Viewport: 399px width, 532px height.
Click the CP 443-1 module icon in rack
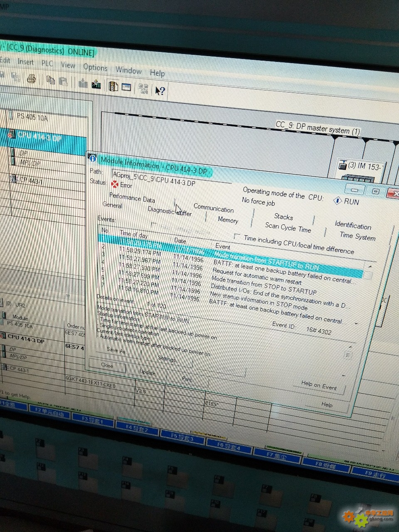(14, 179)
